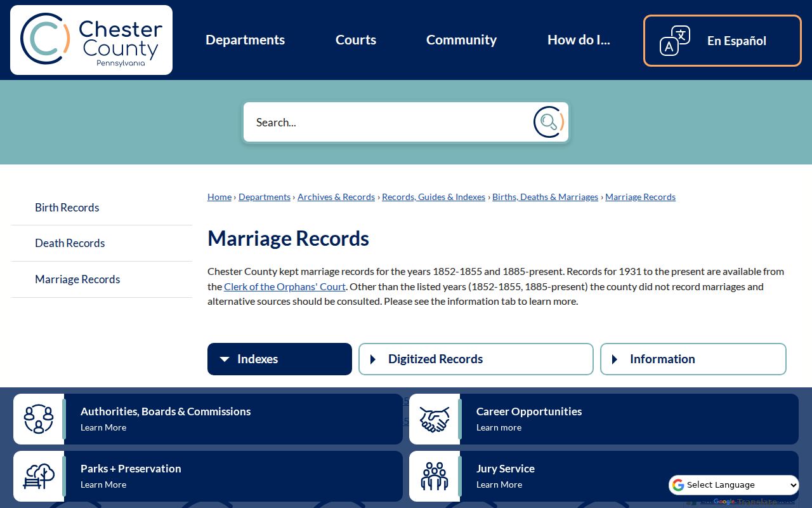
Task: Open the Community menu
Action: click(461, 40)
